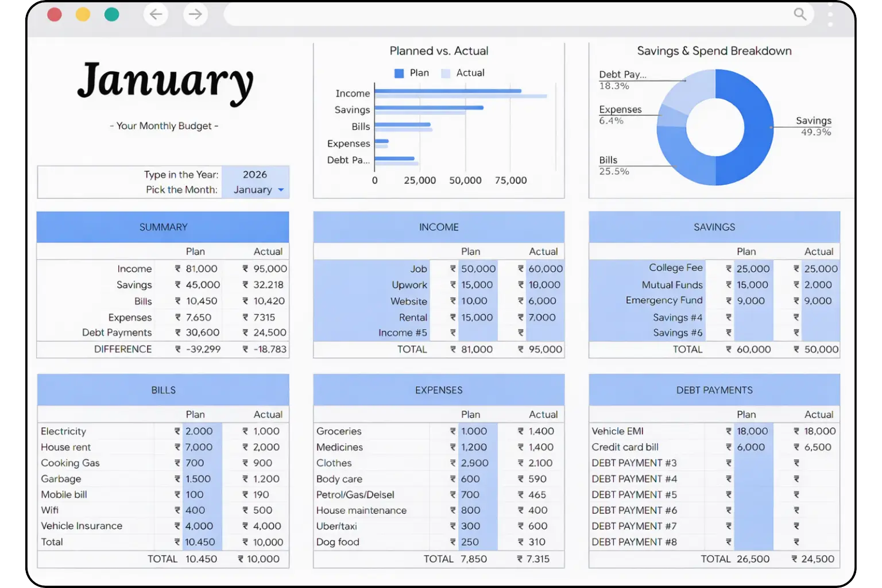Select the Electricity plan amount cell
This screenshot has width=882, height=588.
click(x=199, y=431)
